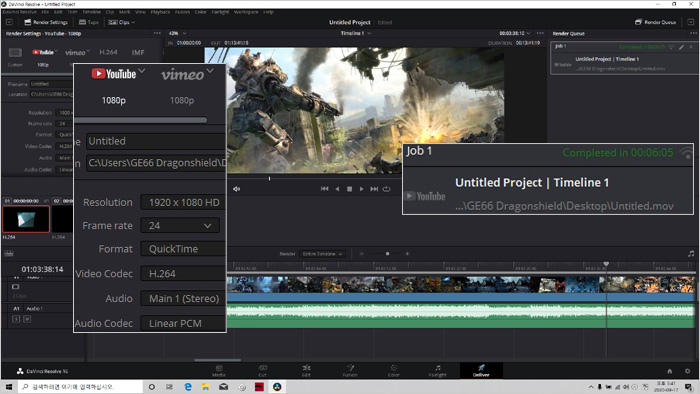Screen dimensions: 700x394
Task: Open the viewer options dots menu
Action: click(x=540, y=33)
